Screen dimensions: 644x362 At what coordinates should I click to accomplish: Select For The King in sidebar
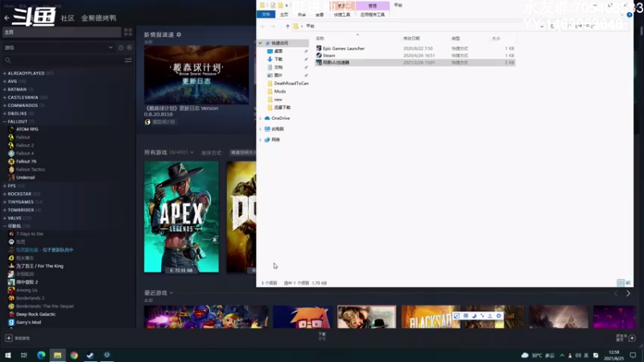pos(39,266)
